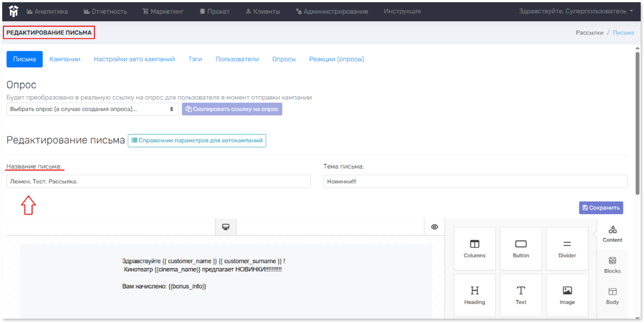Open the Body side panel
The height and width of the screenshot is (323, 644).
pos(612,296)
